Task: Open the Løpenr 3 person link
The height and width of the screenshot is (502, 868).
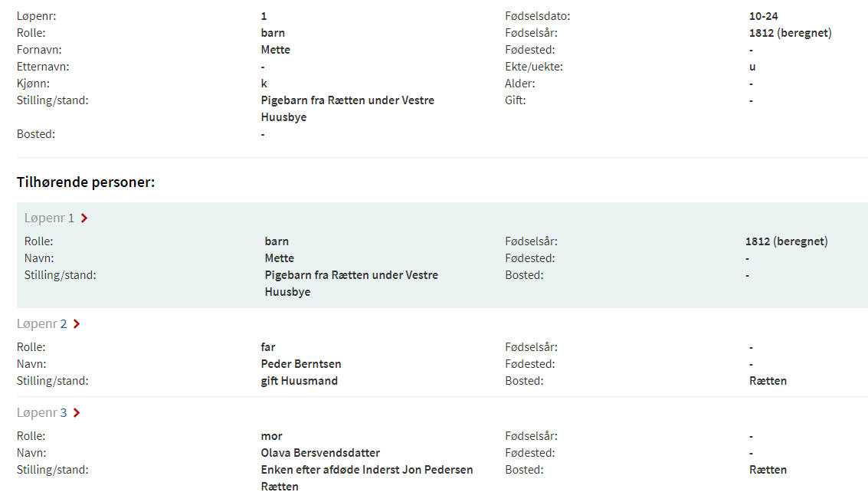Action: tap(42, 413)
